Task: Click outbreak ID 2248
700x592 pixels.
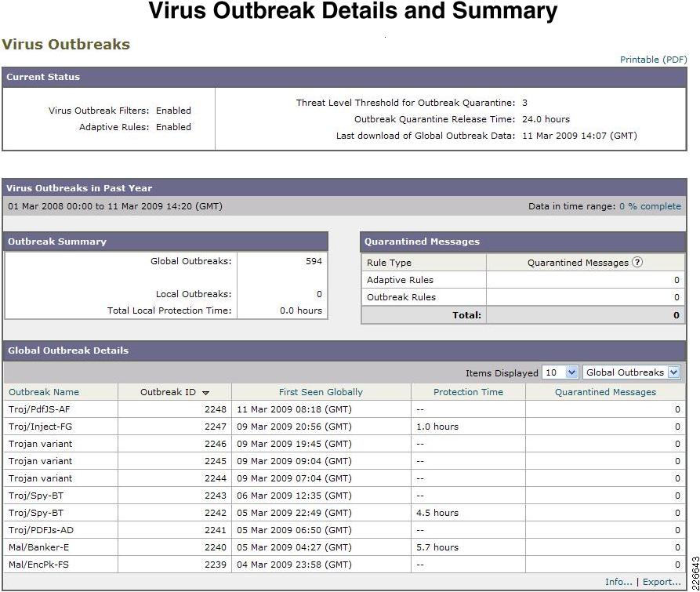Action: coord(216,409)
